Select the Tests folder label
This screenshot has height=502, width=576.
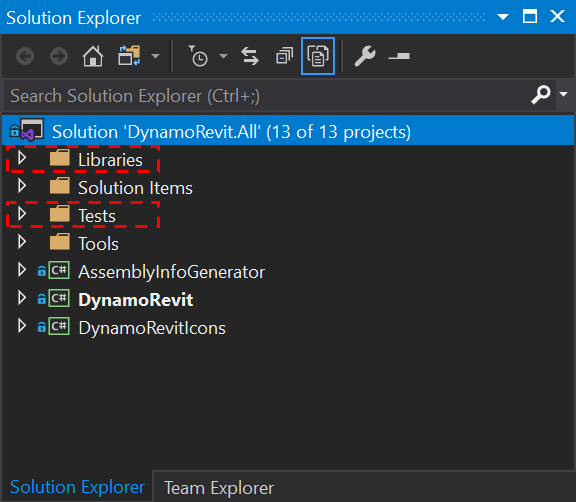point(97,216)
